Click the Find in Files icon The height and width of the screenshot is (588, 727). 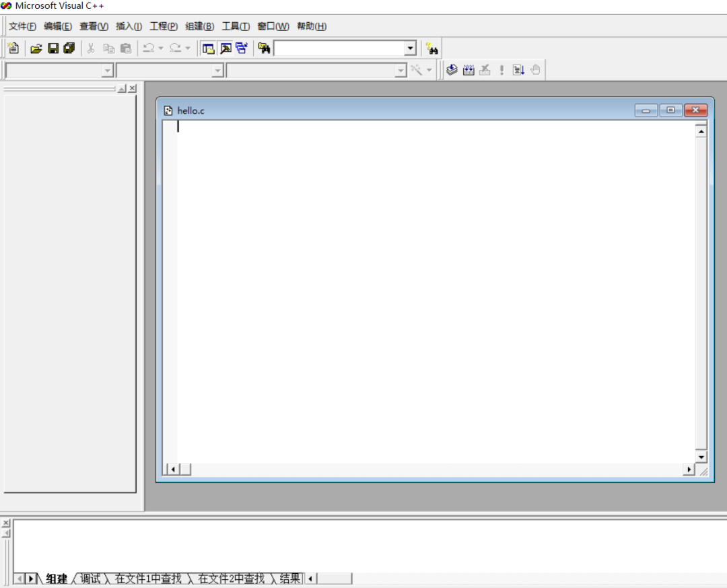pyautogui.click(x=264, y=48)
